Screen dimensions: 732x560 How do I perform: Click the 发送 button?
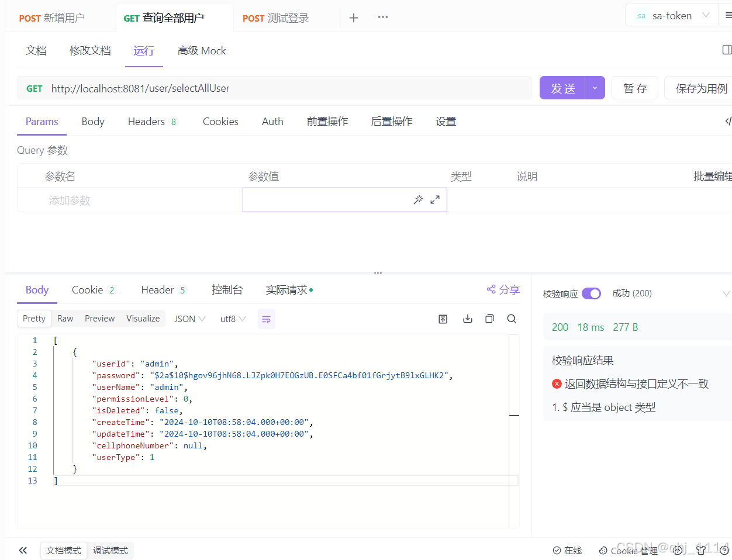coord(562,87)
